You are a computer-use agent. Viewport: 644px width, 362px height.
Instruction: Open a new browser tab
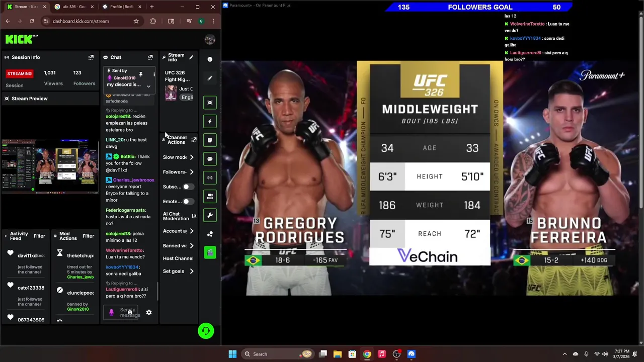[x=152, y=7]
